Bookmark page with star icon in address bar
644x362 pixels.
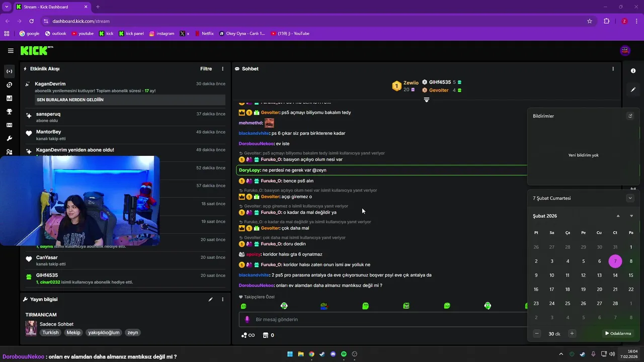590,21
